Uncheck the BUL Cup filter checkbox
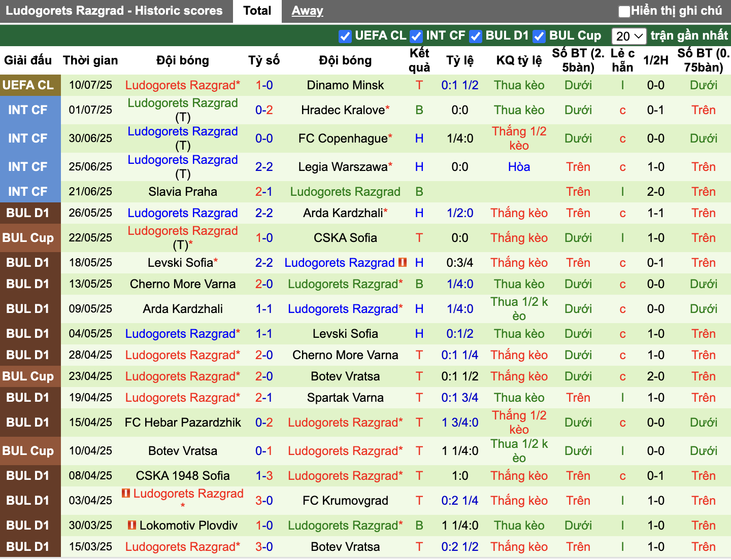 coord(539,36)
